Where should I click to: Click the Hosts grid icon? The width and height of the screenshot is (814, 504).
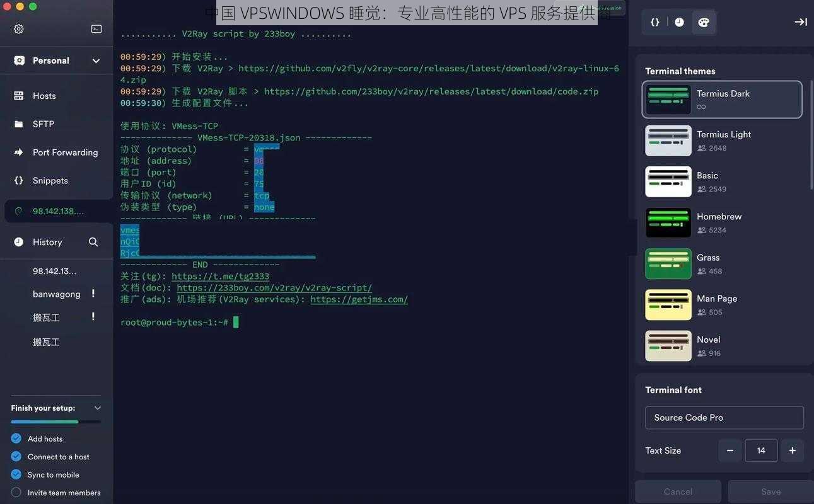tap(19, 96)
